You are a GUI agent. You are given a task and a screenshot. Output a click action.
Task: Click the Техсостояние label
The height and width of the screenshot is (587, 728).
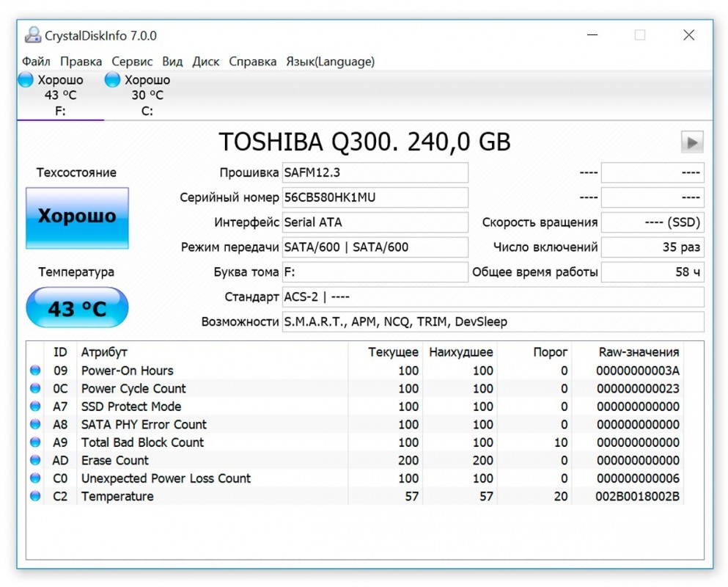click(x=76, y=172)
